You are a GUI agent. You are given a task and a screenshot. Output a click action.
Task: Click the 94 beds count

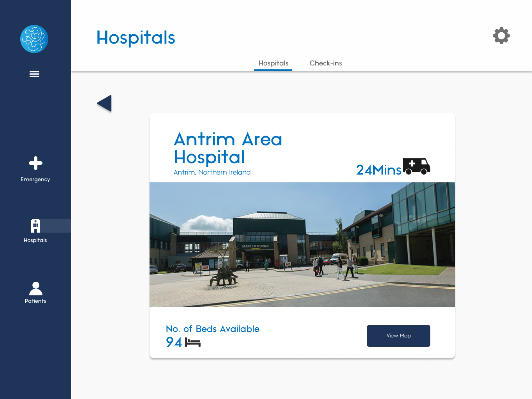coord(174,342)
